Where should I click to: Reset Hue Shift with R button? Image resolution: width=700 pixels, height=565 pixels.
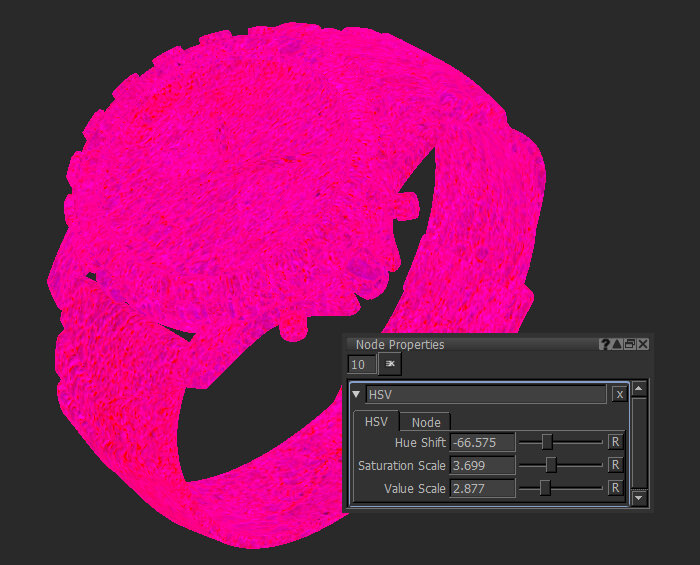(615, 441)
